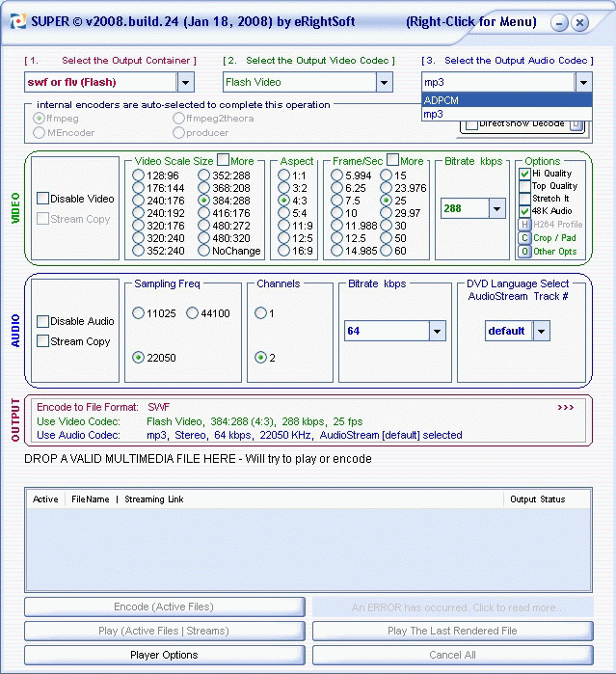Screen dimensions: 616x674
Task: Select 44100 sampling frequency
Action: click(192, 313)
